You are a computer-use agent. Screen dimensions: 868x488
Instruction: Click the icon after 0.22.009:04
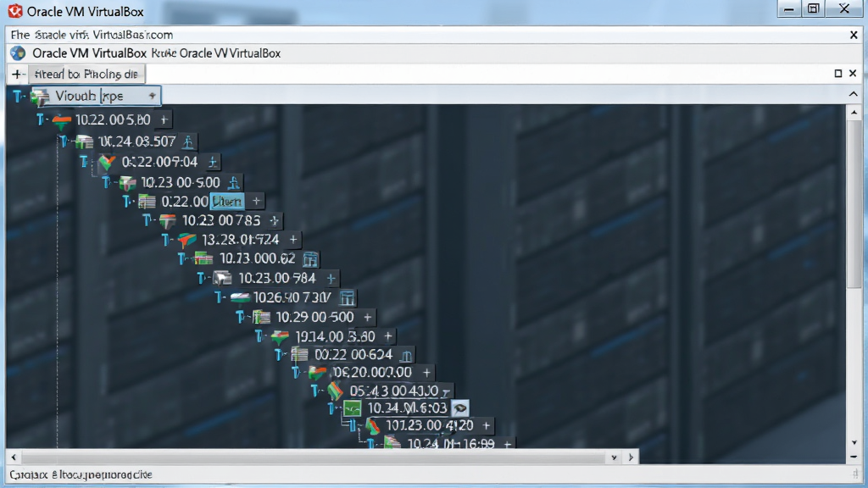[213, 162]
